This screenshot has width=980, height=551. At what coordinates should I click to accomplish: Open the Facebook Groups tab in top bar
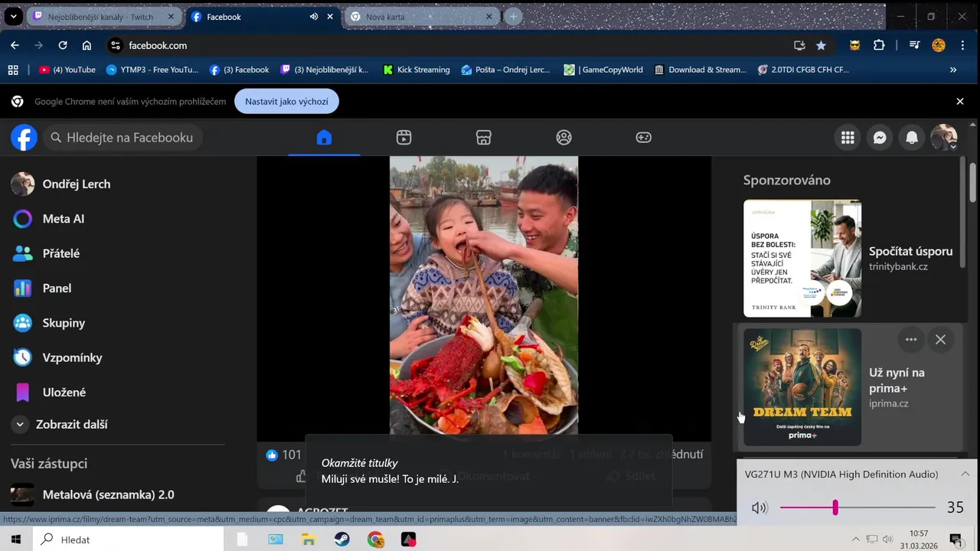pyautogui.click(x=563, y=138)
